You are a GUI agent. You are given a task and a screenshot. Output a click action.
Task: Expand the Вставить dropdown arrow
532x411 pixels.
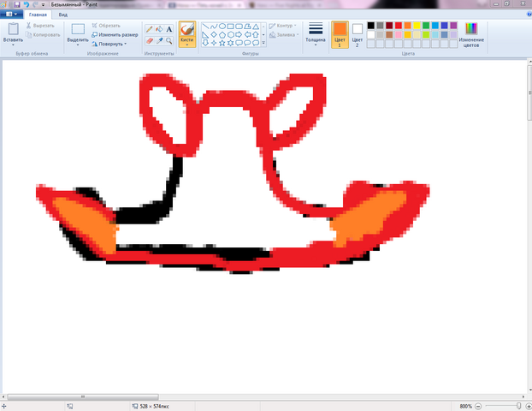point(13,45)
